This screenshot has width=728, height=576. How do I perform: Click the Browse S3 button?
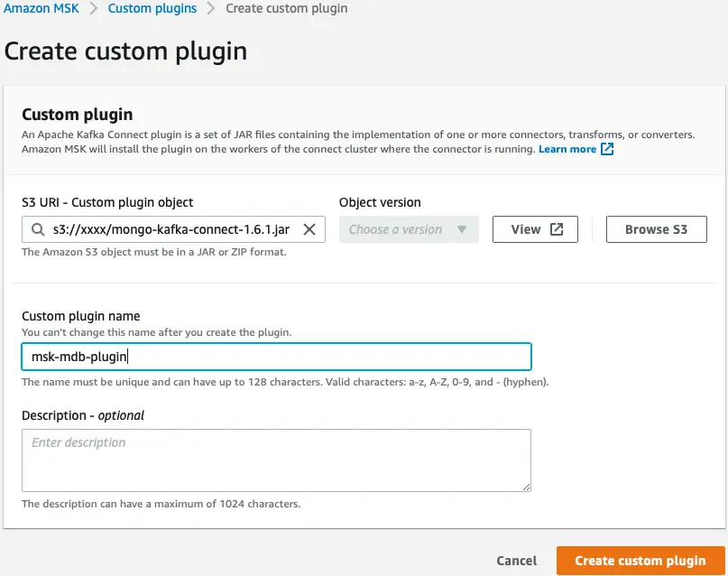click(x=656, y=228)
